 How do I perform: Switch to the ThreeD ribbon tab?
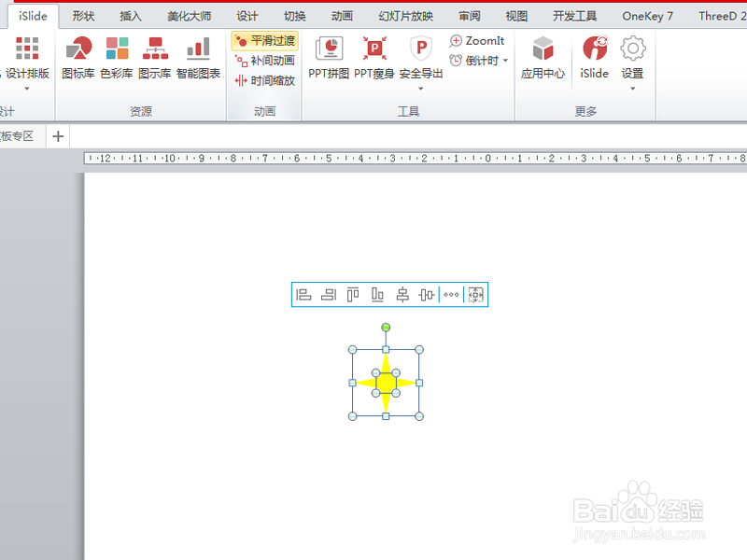(x=721, y=16)
